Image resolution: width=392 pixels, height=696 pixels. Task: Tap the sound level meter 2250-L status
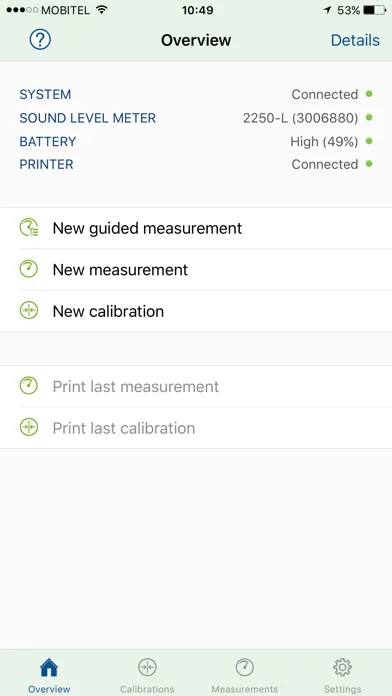(x=301, y=118)
